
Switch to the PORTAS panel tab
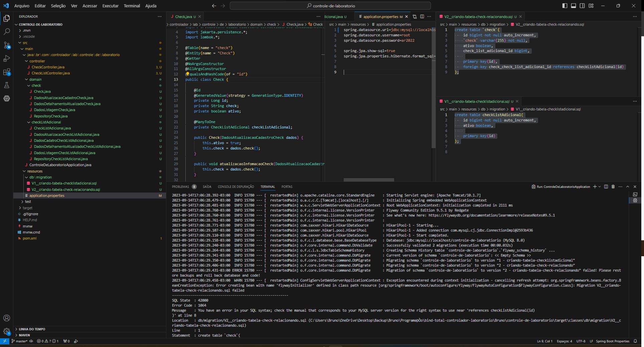[x=287, y=187]
